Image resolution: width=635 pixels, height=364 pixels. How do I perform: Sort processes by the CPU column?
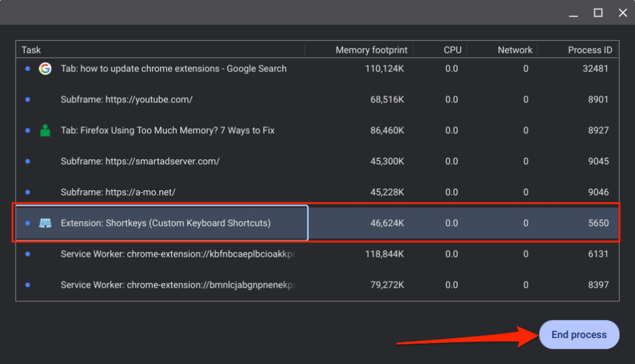[x=452, y=50]
